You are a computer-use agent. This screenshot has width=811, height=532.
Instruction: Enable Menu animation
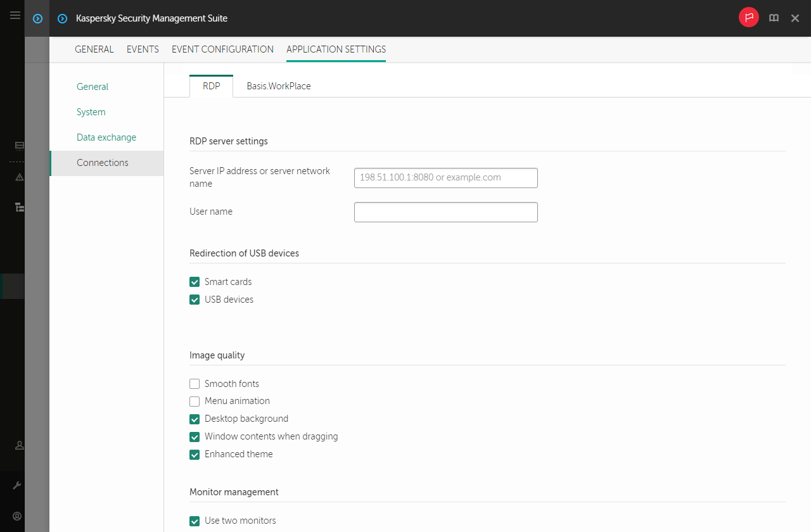(x=195, y=401)
